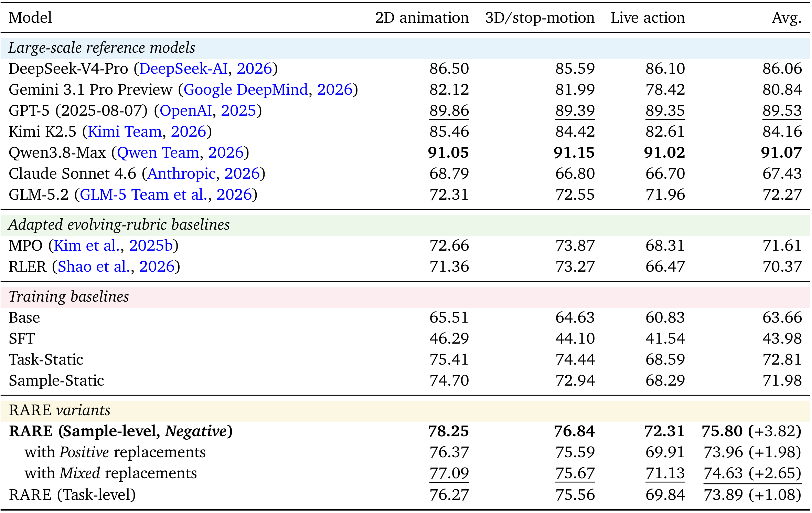
Task: Select GLM-5.2 2D animation value 72.31
Action: tap(449, 195)
